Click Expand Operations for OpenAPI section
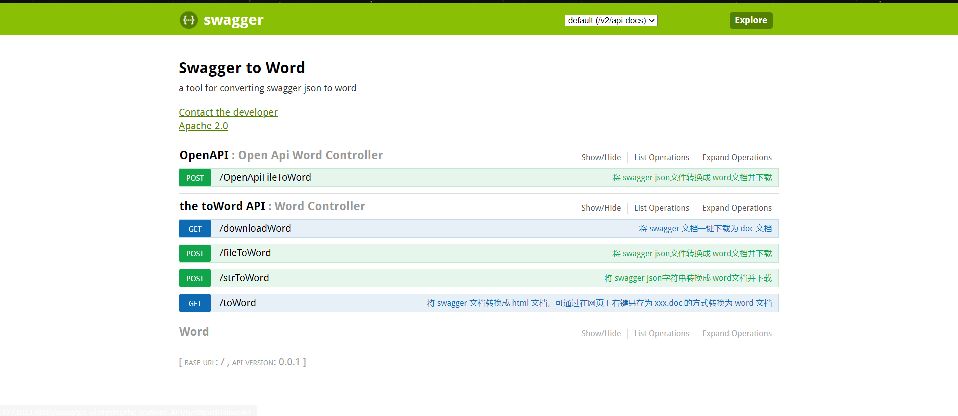The width and height of the screenshot is (958, 416). (x=737, y=158)
